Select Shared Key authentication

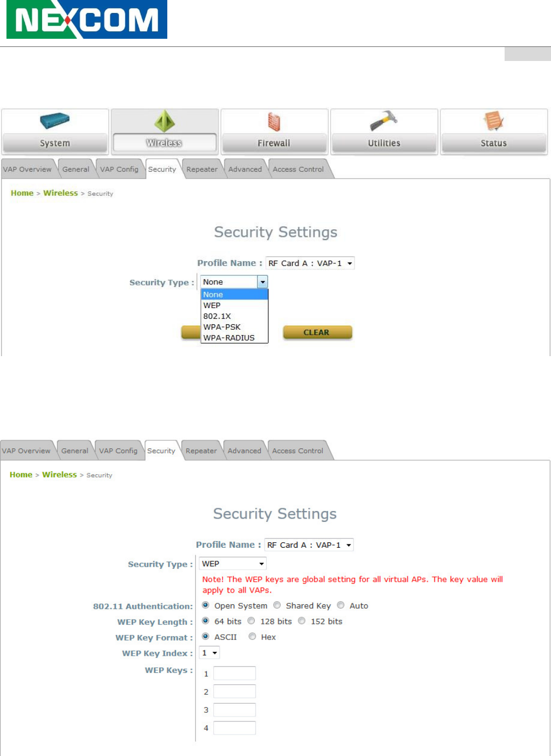[277, 605]
